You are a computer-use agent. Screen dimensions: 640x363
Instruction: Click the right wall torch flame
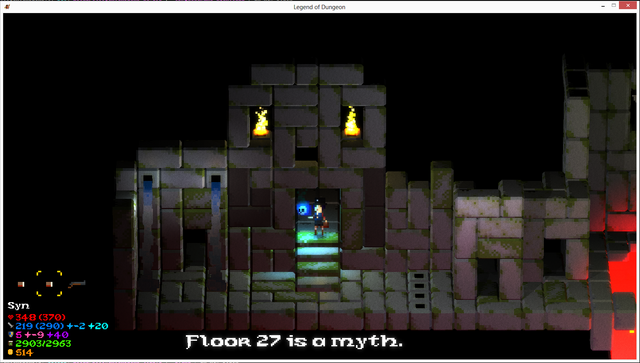pyautogui.click(x=351, y=121)
